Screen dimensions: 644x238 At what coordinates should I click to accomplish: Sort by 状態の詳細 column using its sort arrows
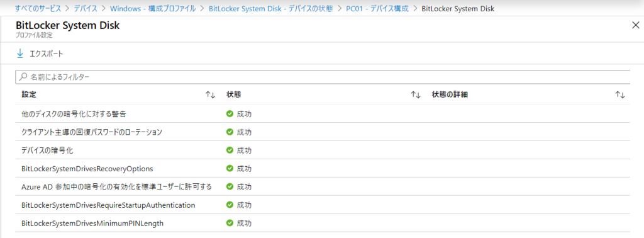click(x=620, y=95)
